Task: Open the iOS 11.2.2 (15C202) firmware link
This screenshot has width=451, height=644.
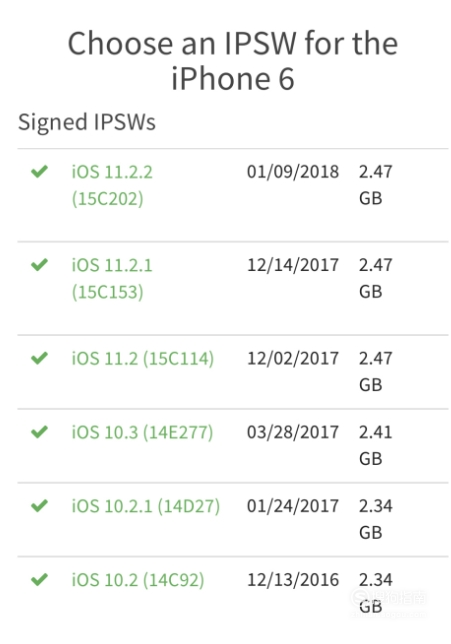Action: click(x=112, y=185)
